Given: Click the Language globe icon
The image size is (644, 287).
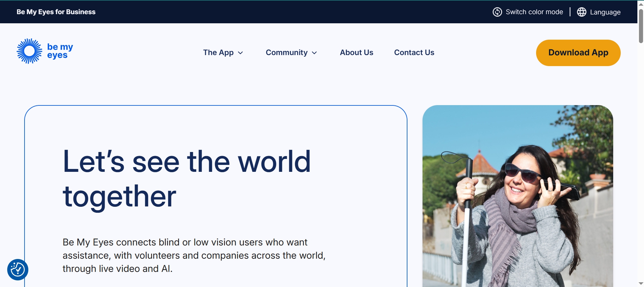Looking at the screenshot, I should point(581,12).
